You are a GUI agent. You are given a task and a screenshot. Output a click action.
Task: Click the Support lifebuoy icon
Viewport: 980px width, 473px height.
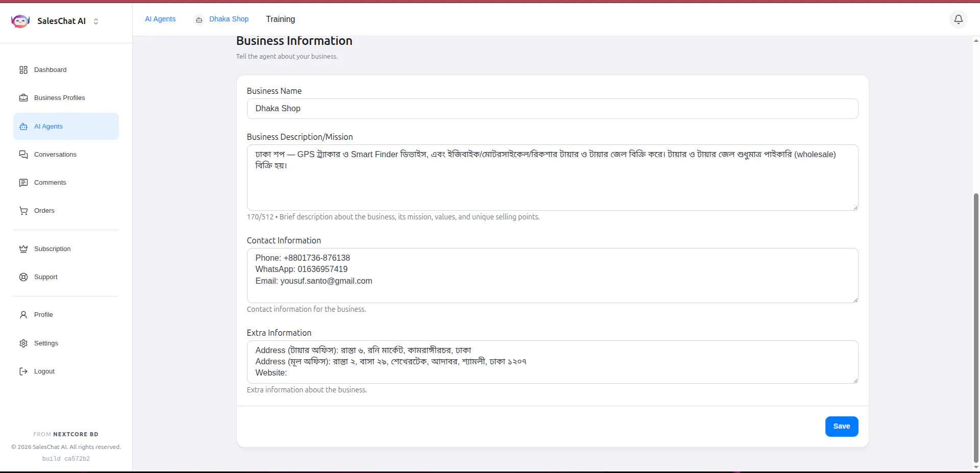(23, 277)
